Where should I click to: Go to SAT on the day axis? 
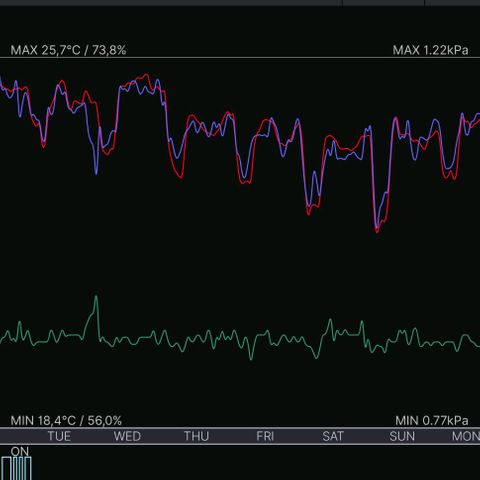click(x=333, y=436)
